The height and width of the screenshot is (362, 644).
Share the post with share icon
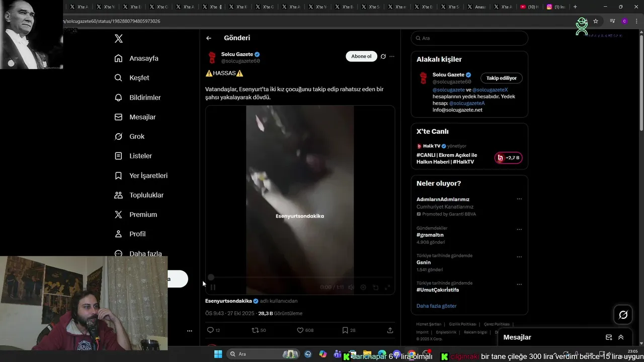point(390,330)
